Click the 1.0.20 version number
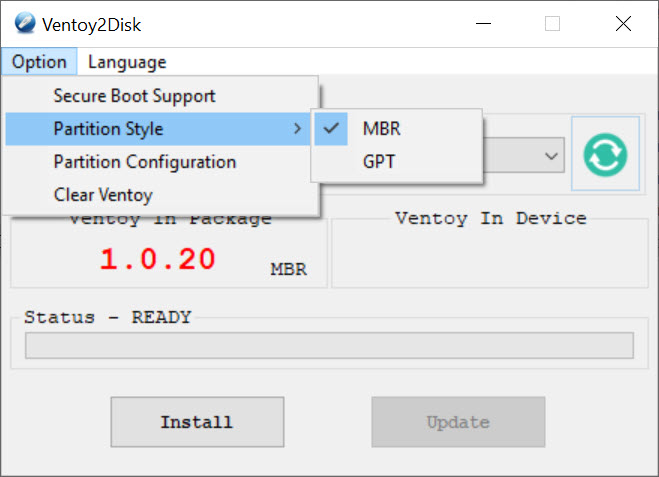 158,258
